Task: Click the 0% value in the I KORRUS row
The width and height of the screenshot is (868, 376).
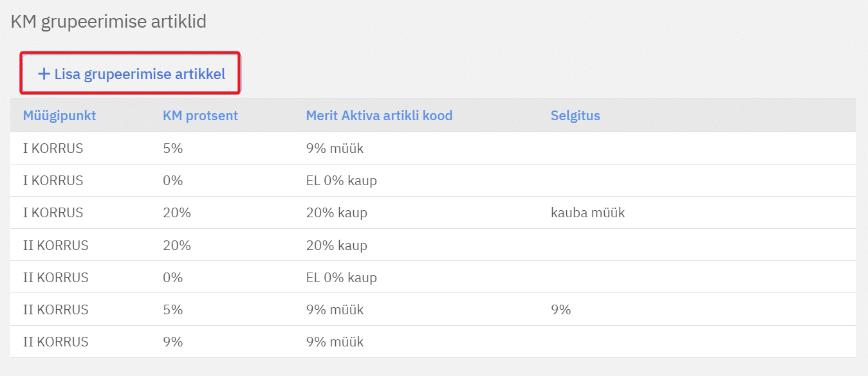Action: [x=173, y=181]
